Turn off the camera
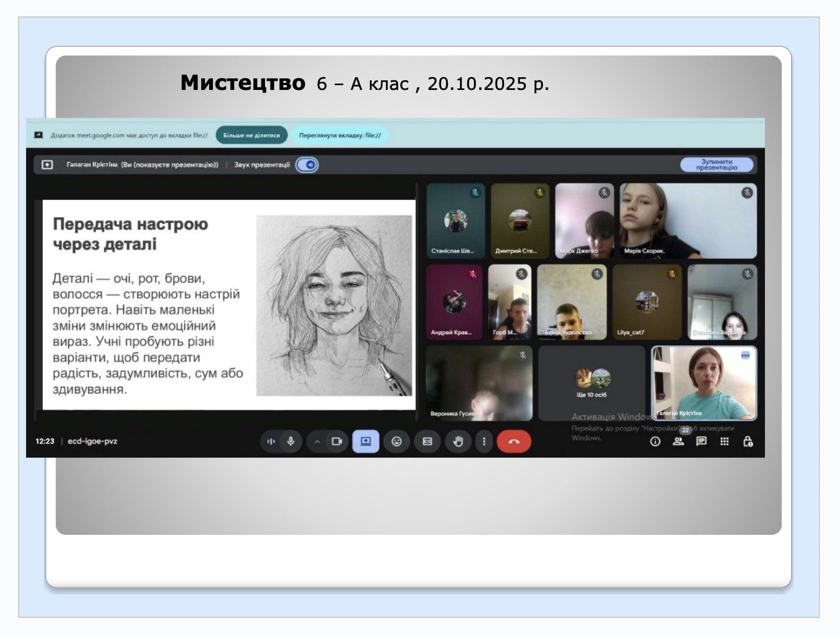This screenshot has width=840, height=637. 336,441
